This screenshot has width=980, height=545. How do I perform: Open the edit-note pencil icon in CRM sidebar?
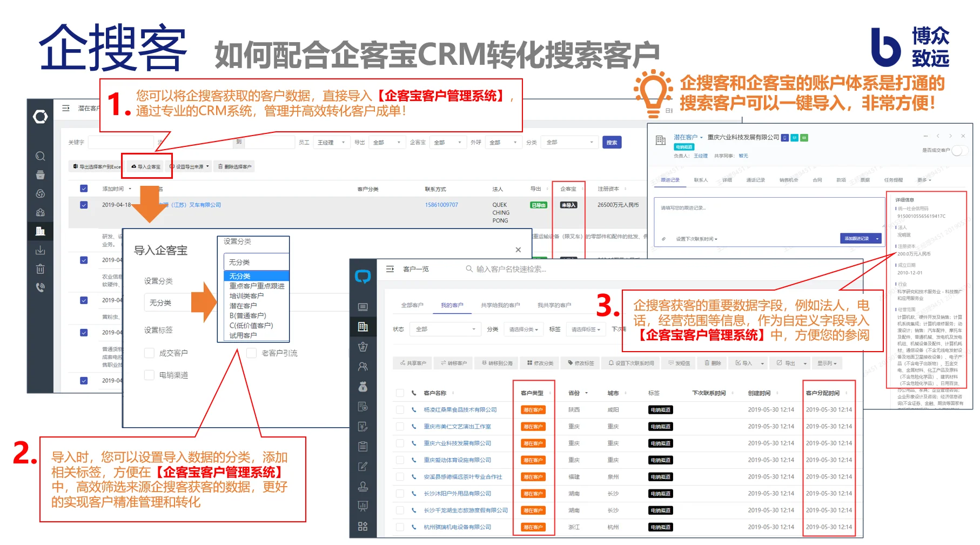363,467
